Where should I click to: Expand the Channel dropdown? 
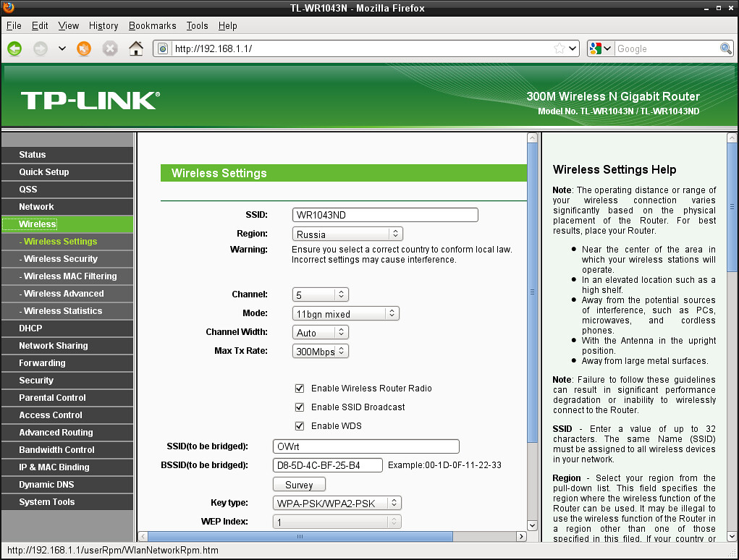pyautogui.click(x=321, y=295)
